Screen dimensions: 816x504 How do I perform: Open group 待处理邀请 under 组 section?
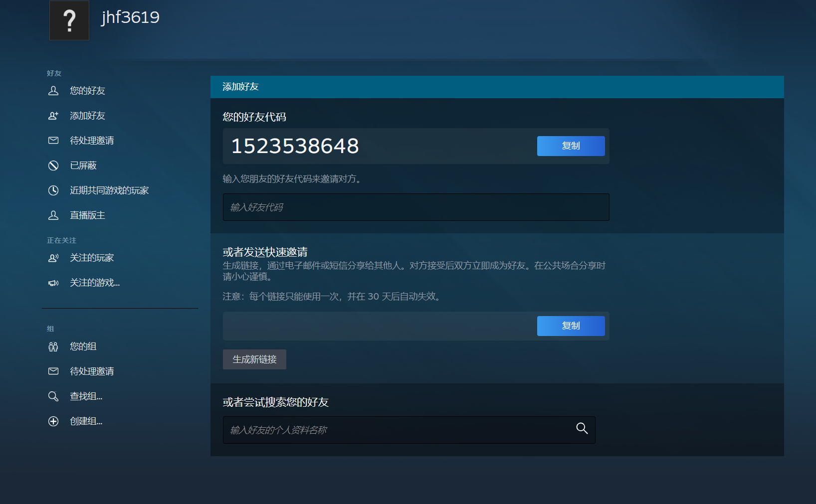(92, 371)
